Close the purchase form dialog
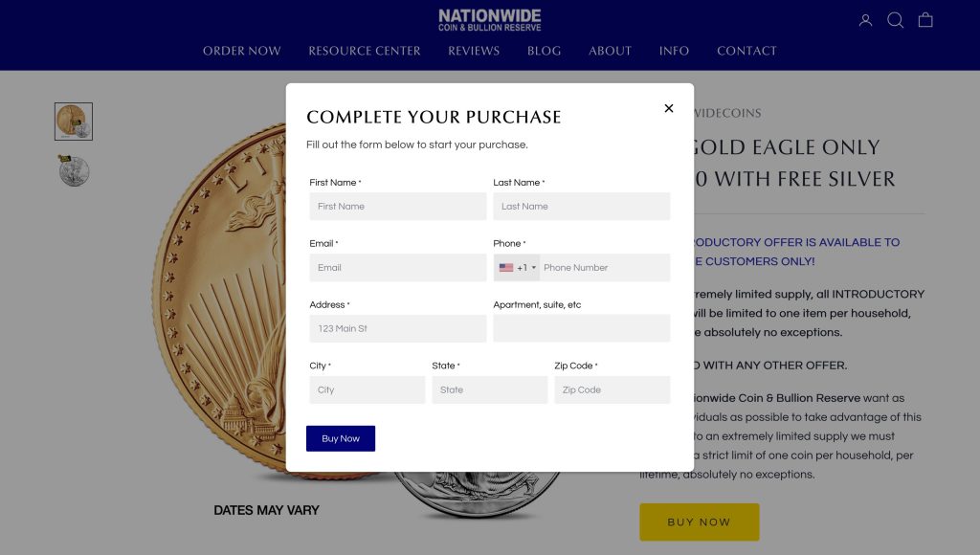Viewport: 980px width, 555px height. pyautogui.click(x=669, y=108)
